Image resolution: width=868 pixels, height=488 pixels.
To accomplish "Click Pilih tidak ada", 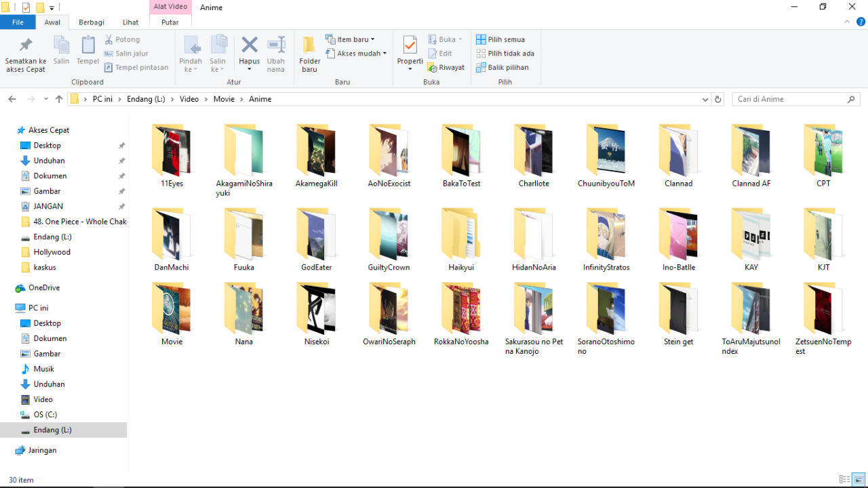I will [x=505, y=53].
